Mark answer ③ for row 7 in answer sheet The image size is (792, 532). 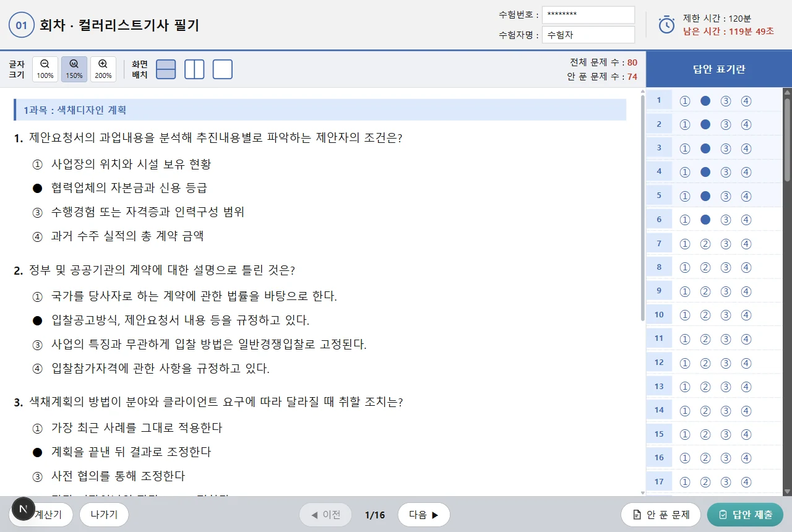tap(726, 244)
